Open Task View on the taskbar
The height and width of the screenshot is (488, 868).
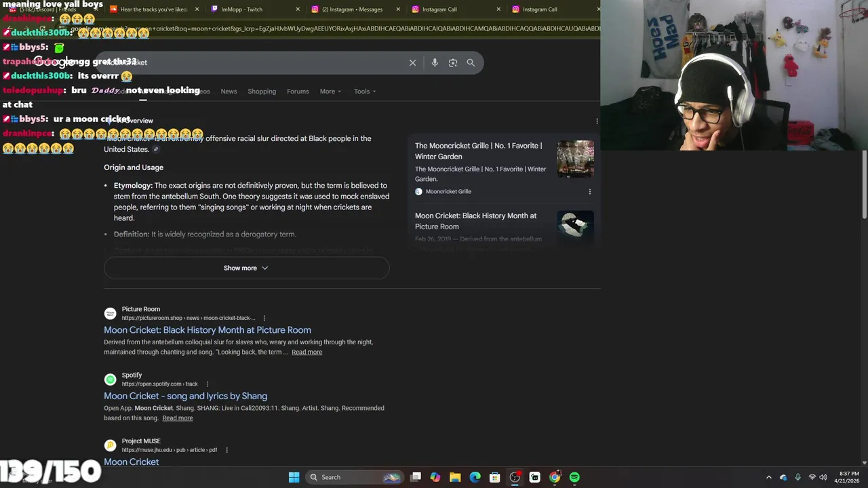point(416,477)
